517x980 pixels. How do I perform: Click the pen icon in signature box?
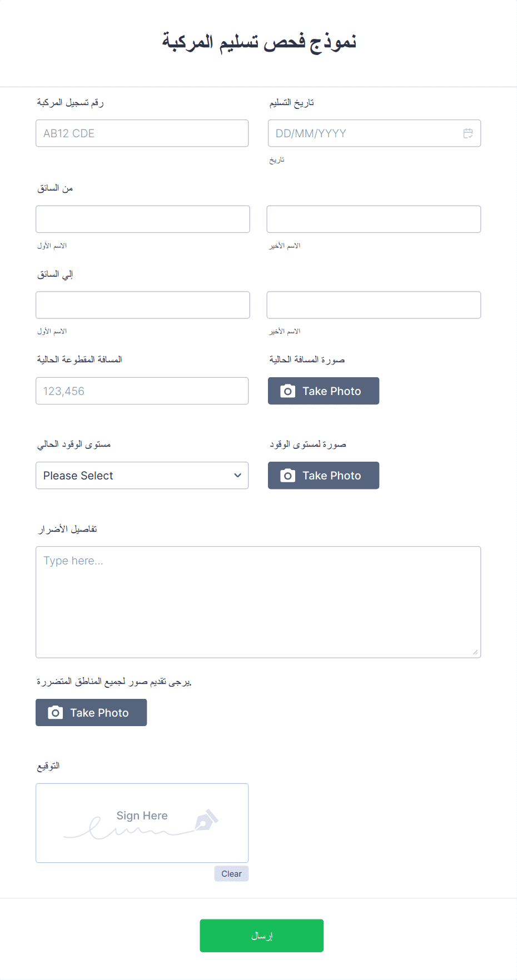(x=206, y=821)
